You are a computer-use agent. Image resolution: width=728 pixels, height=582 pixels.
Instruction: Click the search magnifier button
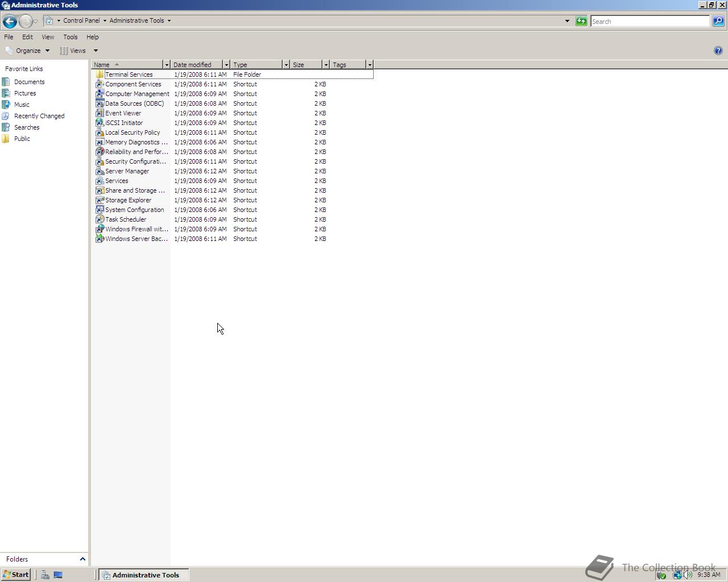718,21
